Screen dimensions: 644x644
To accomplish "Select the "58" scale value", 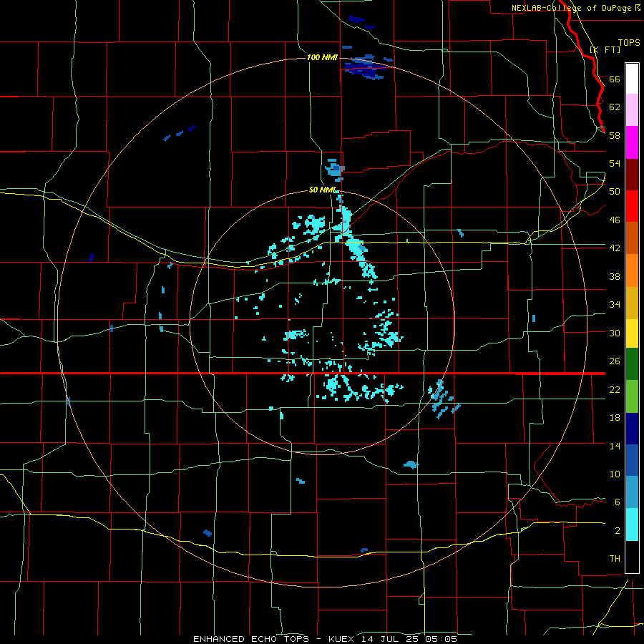I will click(x=615, y=135).
